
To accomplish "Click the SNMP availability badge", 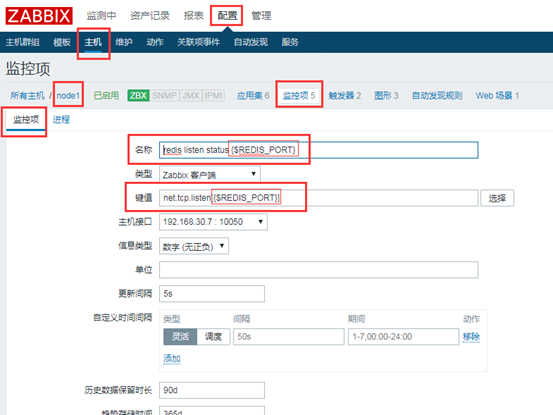I will coord(165,96).
